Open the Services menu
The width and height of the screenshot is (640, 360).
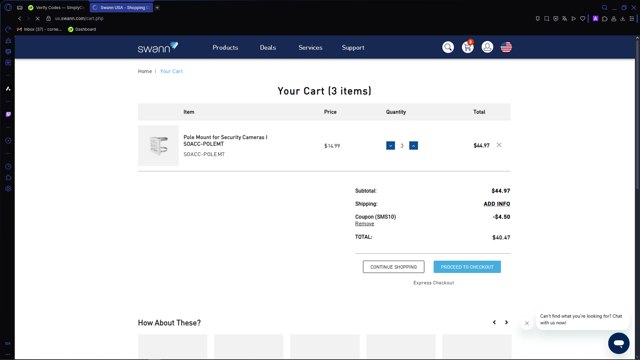(x=310, y=48)
